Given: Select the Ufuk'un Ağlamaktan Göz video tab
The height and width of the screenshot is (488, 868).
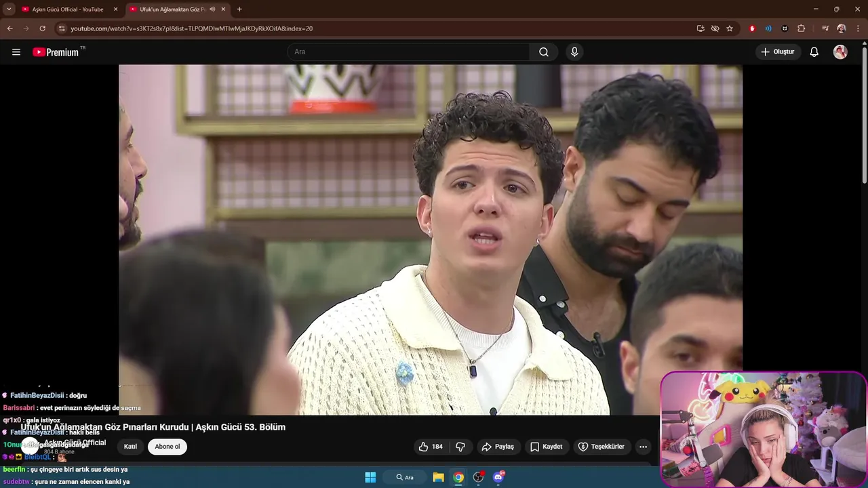Looking at the screenshot, I should [173, 9].
